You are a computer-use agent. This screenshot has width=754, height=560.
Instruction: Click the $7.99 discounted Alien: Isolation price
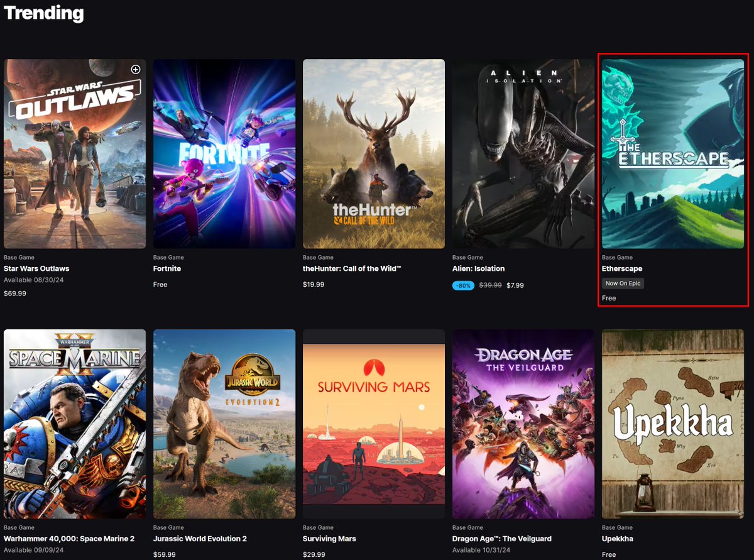[x=515, y=285]
